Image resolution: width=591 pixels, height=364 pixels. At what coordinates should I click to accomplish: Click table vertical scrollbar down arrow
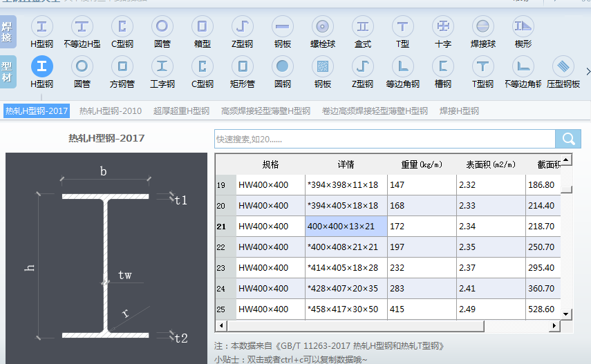[566, 314]
